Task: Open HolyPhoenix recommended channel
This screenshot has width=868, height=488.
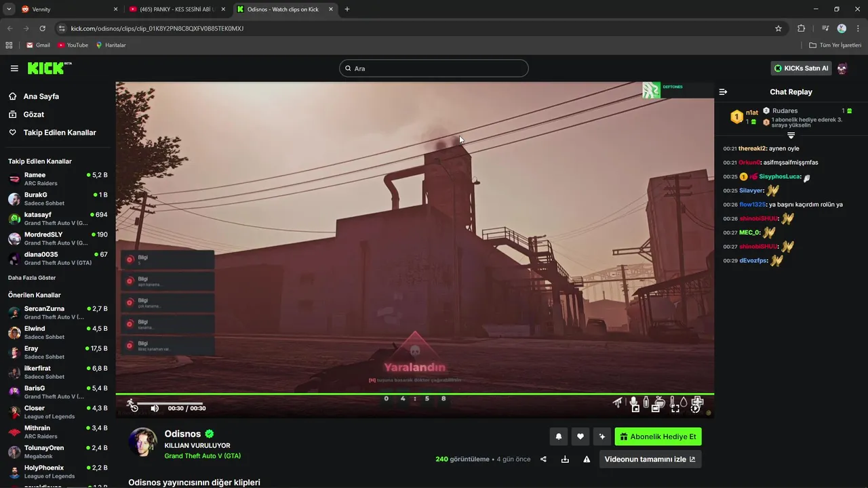Action: tap(58, 472)
